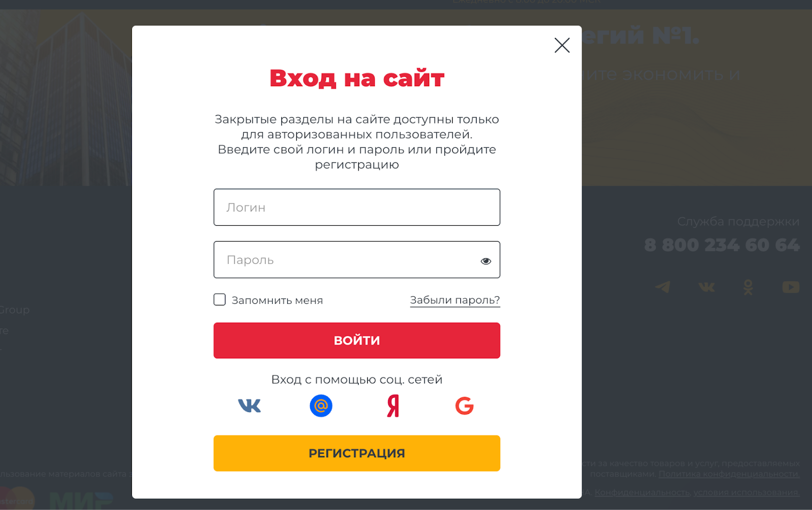This screenshot has width=812, height=510.
Task: Open Забыли пароль? link
Action: 454,299
